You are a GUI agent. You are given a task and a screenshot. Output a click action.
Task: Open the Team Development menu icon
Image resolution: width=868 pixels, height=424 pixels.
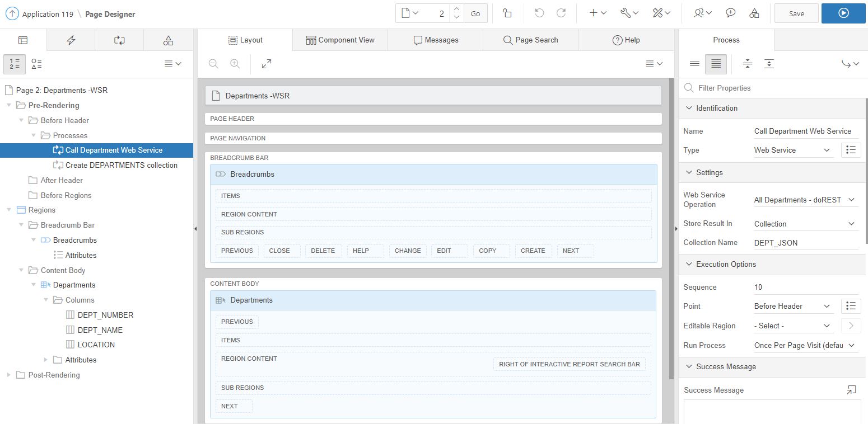click(703, 13)
